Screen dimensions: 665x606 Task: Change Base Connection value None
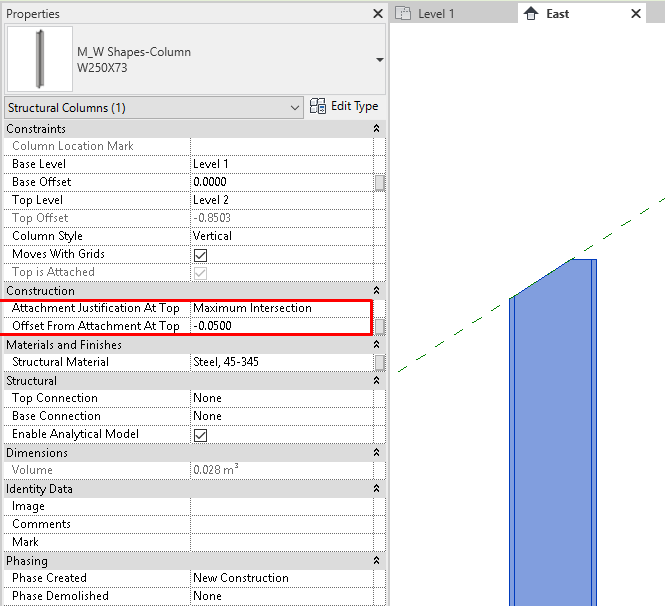282,416
